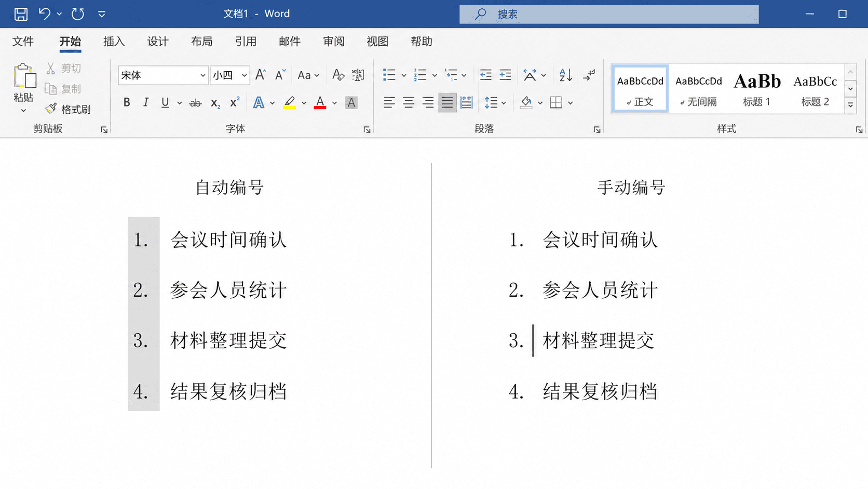Viewport: 868px width, 489px height.
Task: Click the search magnifier icon
Action: coord(481,14)
